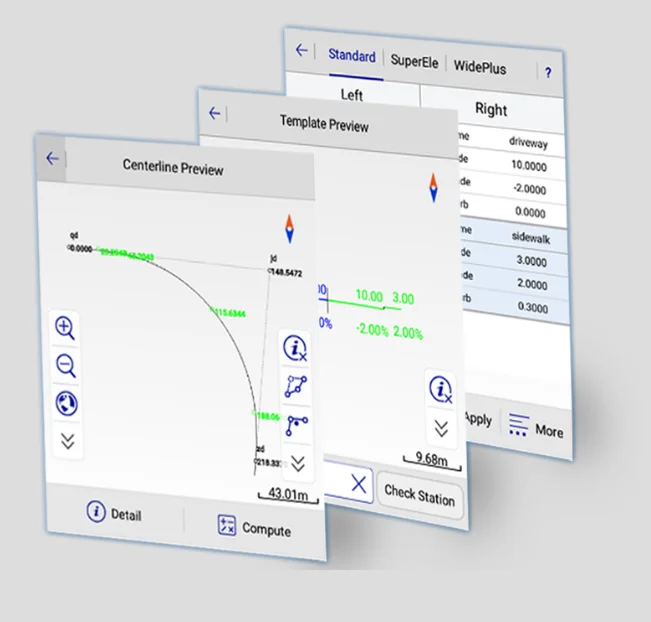Select the 3.0000 width value
This screenshot has height=622, width=651.
(x=532, y=261)
